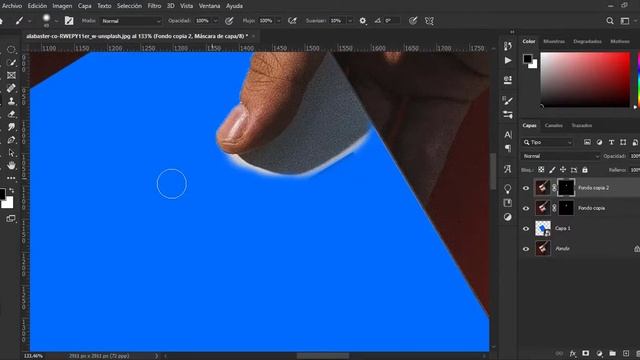Hide the Fondo copia 2 layer
The image size is (640, 360).
point(526,188)
